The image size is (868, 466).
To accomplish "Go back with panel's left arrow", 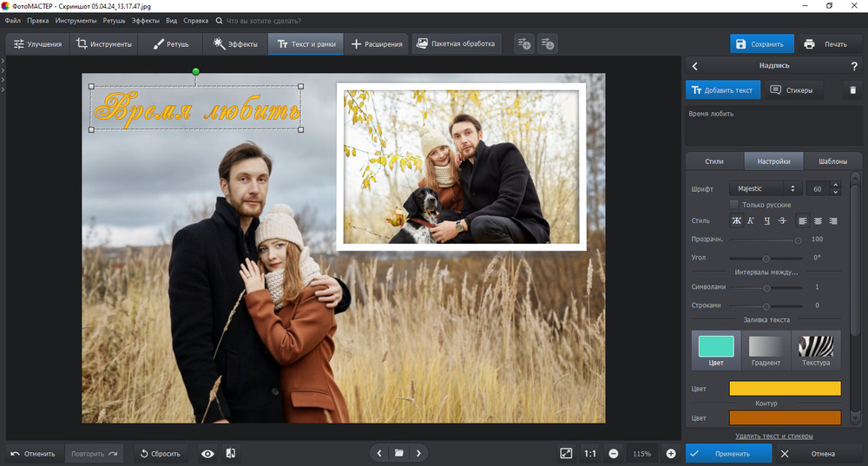I will (694, 66).
